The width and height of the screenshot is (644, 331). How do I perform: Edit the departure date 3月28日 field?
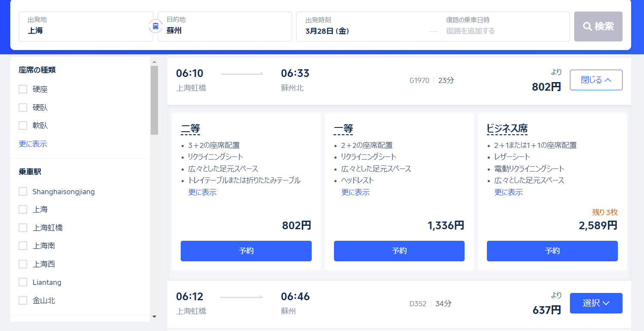[x=326, y=31]
